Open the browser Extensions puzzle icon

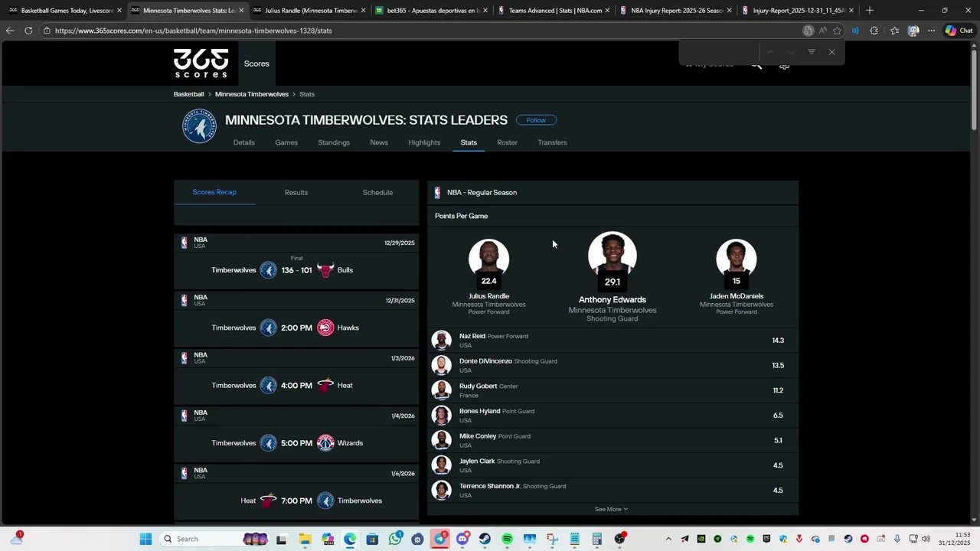[874, 31]
